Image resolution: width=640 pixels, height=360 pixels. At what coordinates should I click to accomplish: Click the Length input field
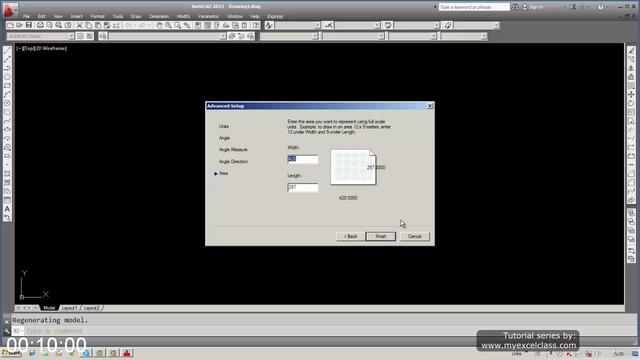(302, 187)
